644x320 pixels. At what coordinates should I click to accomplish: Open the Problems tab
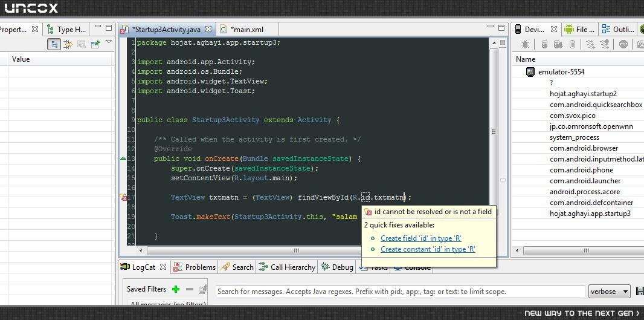tap(195, 267)
